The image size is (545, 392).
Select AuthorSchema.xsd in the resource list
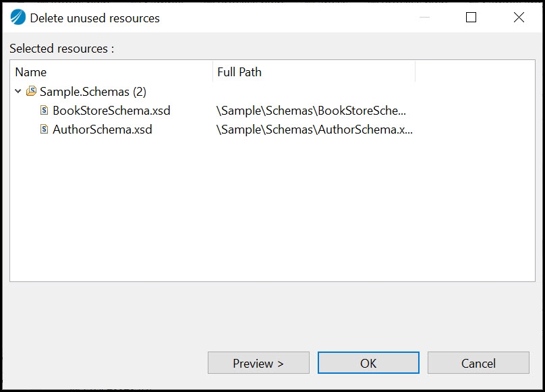103,130
